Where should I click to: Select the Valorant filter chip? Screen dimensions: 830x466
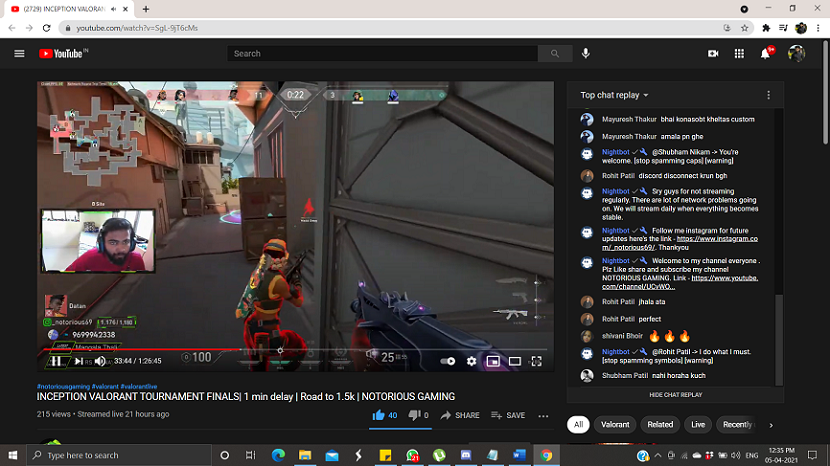615,424
